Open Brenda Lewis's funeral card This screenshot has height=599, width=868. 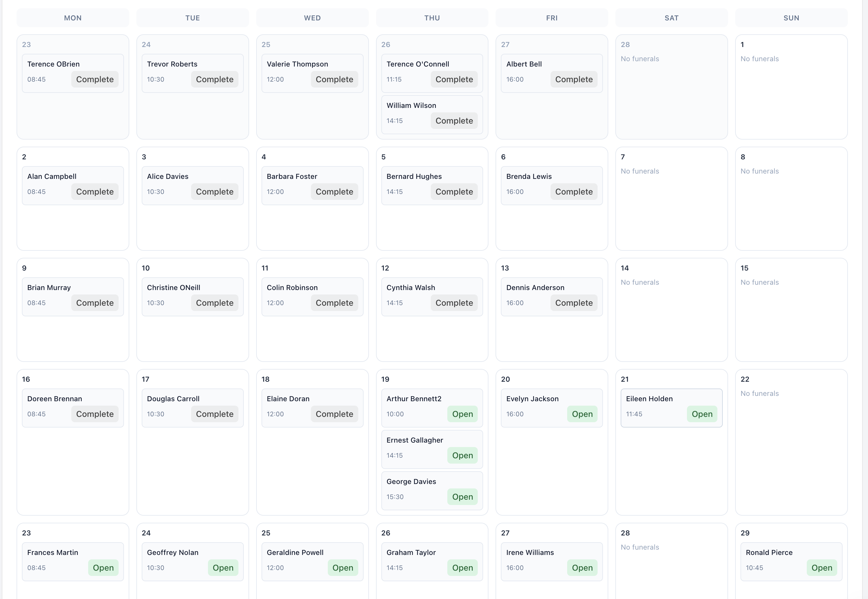[x=551, y=185]
